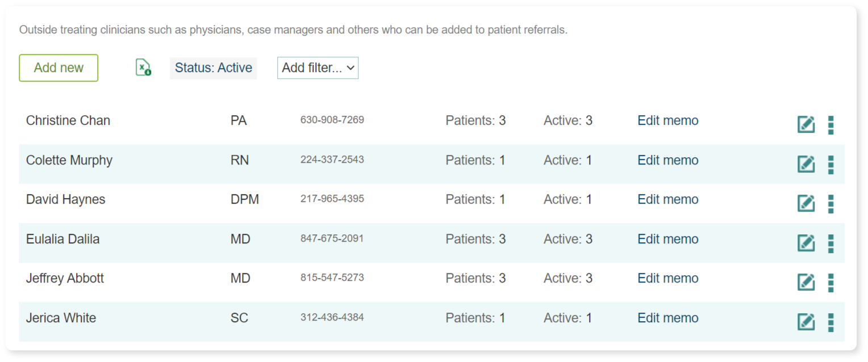Show more actions for Eulalia Dalila

831,243
